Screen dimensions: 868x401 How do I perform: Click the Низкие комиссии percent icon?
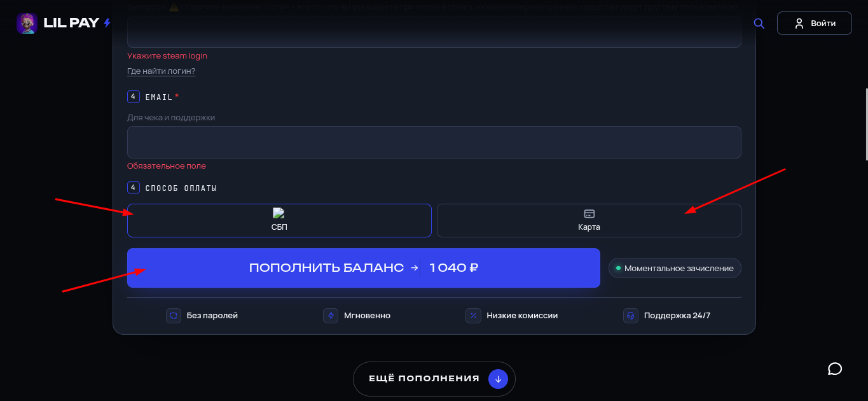coord(473,315)
